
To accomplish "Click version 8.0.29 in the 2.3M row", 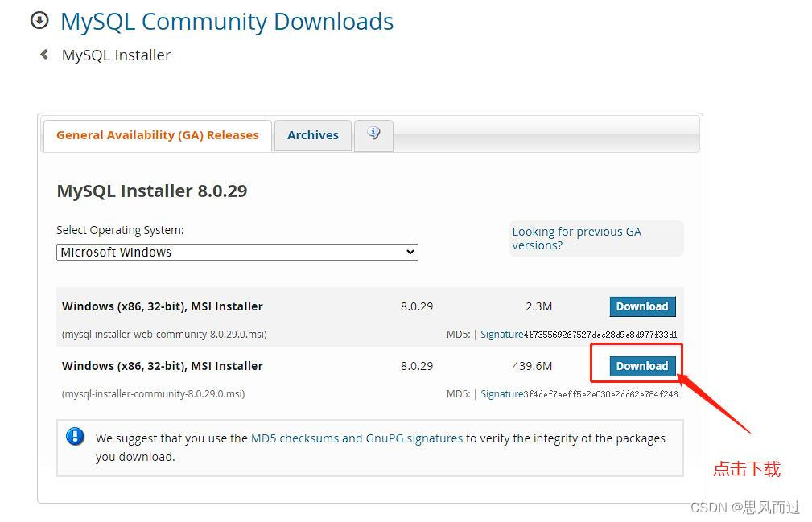I will click(416, 306).
